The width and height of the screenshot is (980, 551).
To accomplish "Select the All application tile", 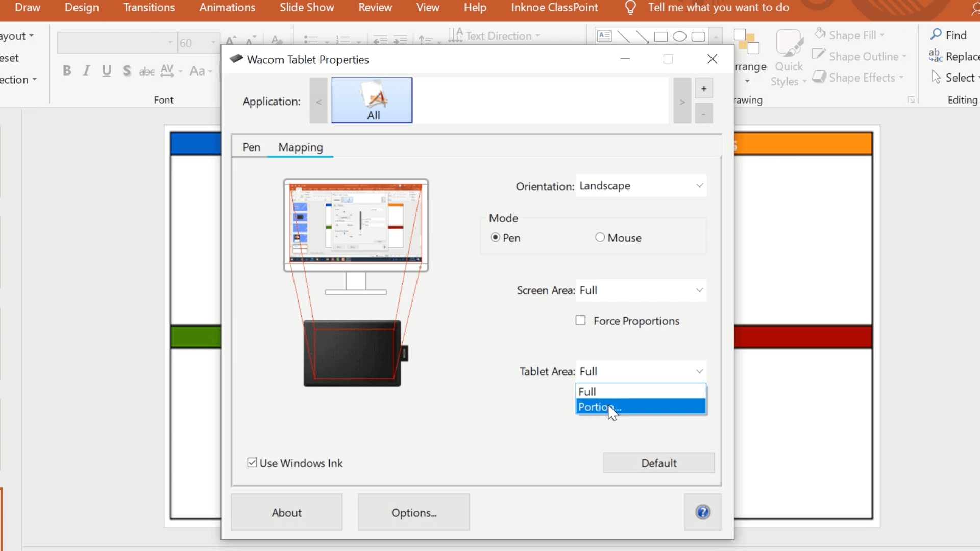I will tap(372, 101).
